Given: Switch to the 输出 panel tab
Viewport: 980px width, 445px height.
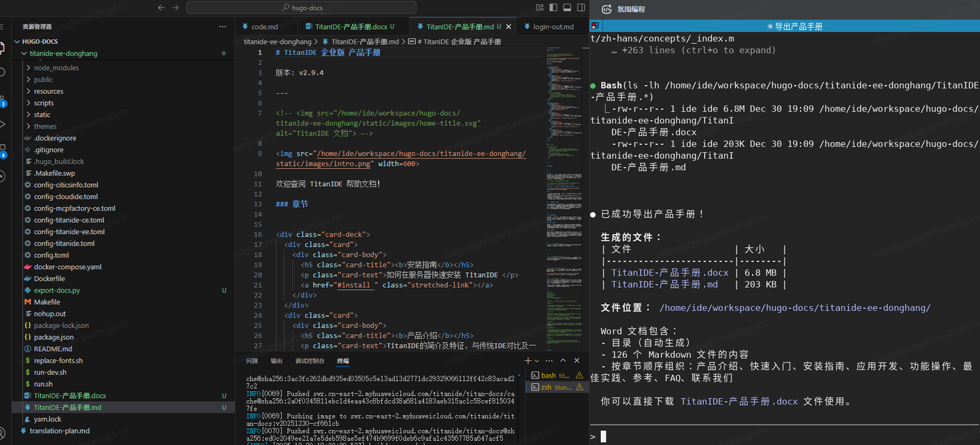Looking at the screenshot, I should pyautogui.click(x=276, y=361).
